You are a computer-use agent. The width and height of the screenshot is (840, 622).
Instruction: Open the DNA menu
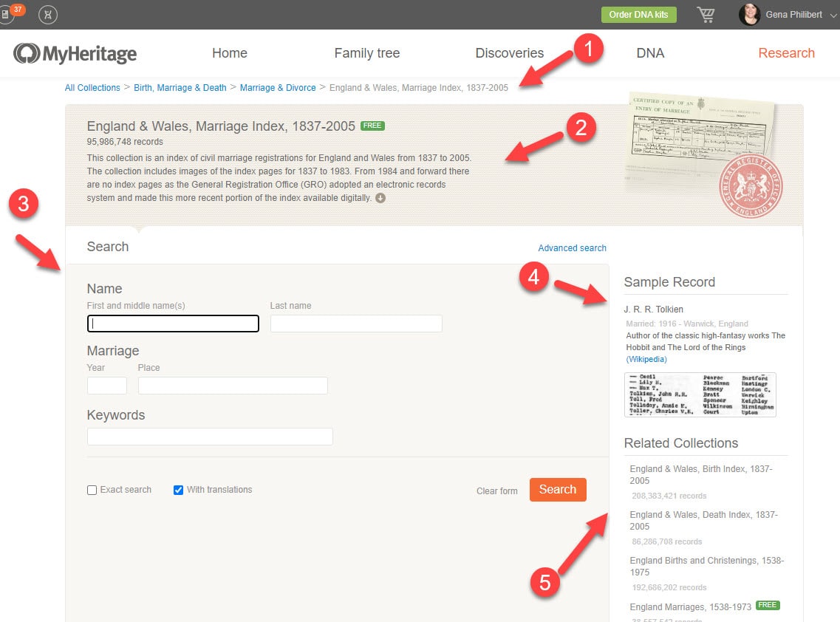coord(650,53)
